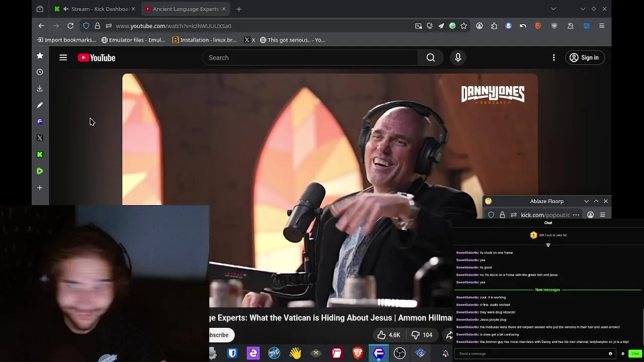Open the MKV app in the taskbar
The width and height of the screenshot is (644, 362).
(274, 353)
